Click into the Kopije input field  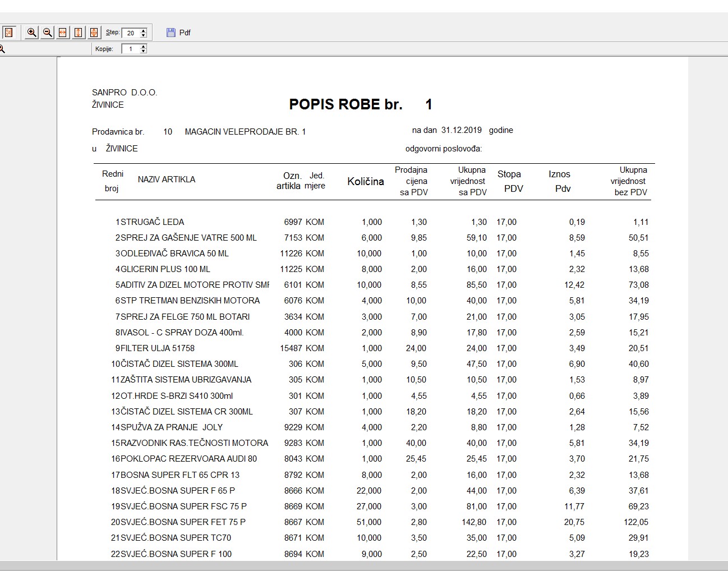point(131,49)
